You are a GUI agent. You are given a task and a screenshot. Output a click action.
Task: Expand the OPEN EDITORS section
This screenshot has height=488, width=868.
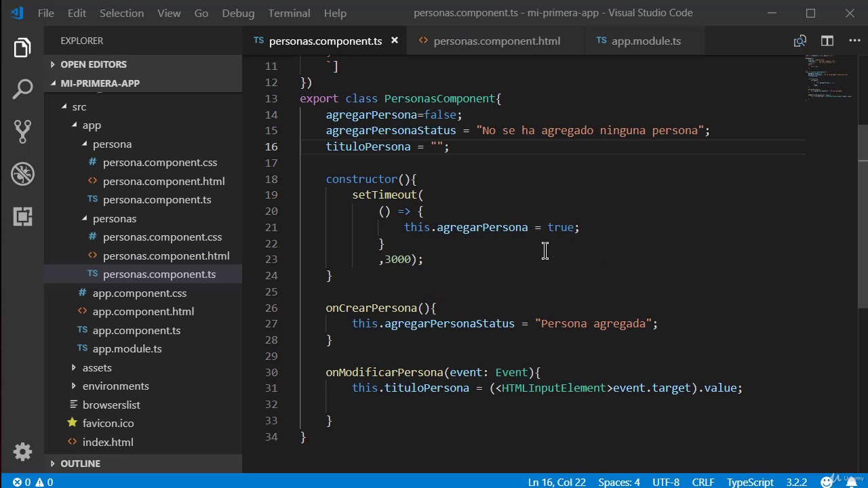94,64
